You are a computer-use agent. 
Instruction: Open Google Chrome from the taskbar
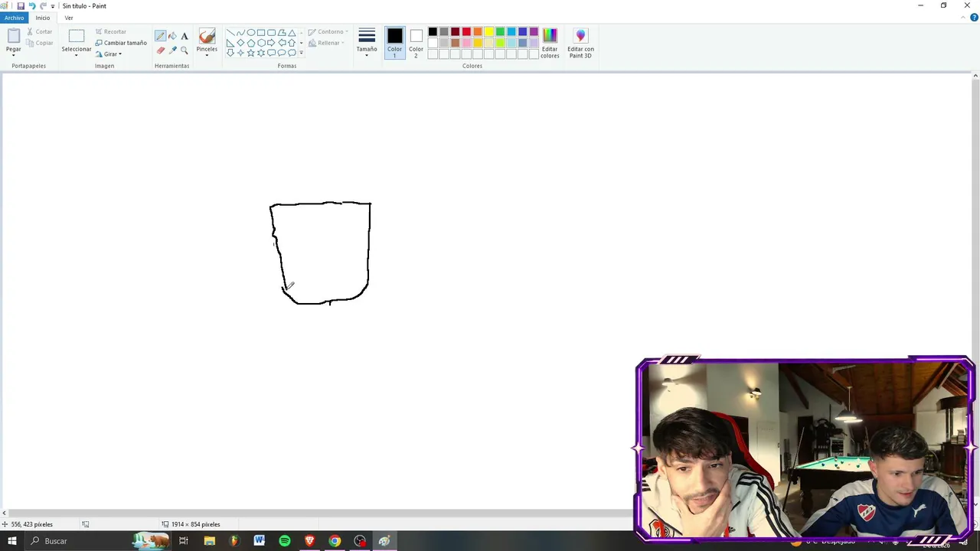(x=335, y=541)
